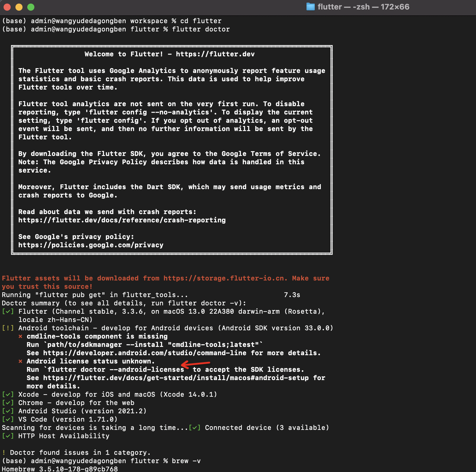Click 'Android Studio (version 2021.2)' text

(x=82, y=411)
